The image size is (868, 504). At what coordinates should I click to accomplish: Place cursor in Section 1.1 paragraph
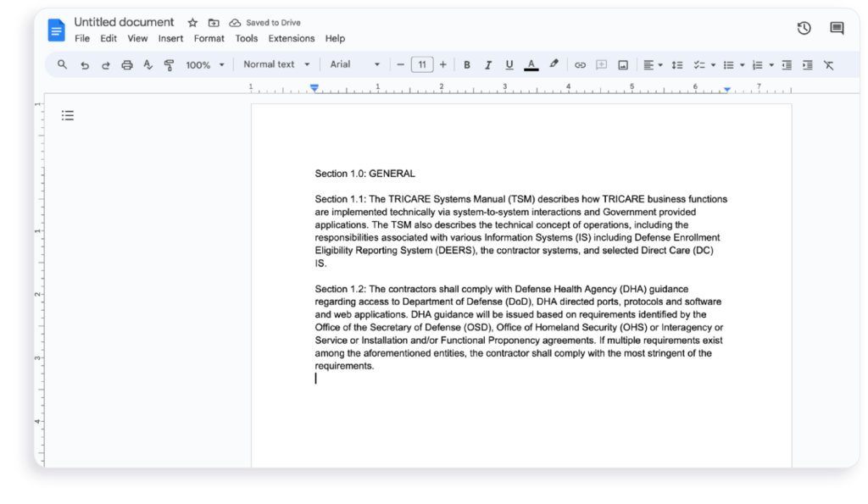[x=521, y=231]
